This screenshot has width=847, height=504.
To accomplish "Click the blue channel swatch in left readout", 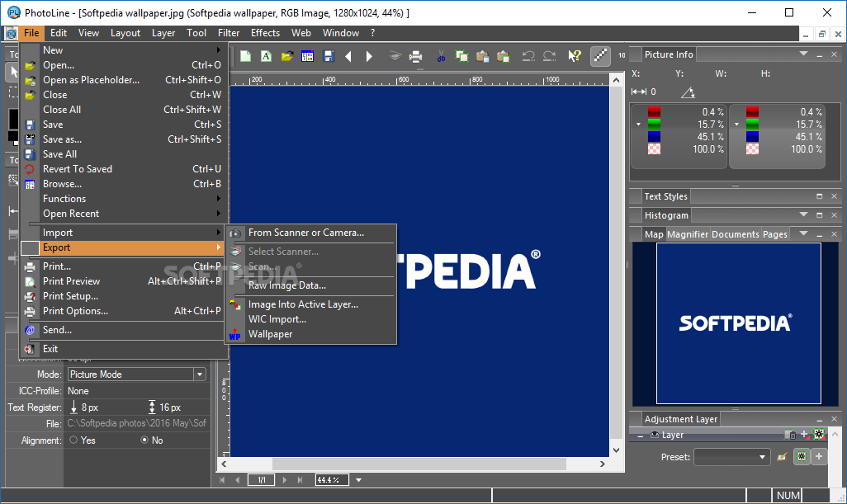I will pos(654,137).
